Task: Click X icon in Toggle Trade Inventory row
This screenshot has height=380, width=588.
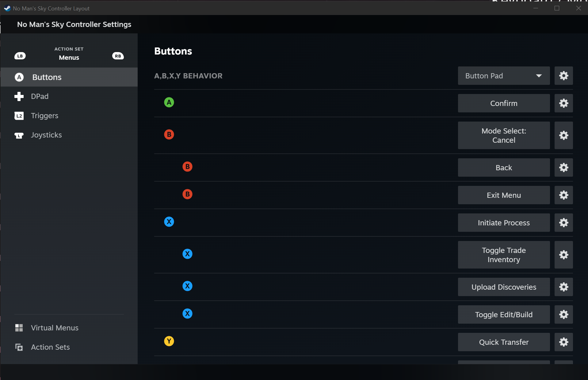Action: (x=187, y=254)
